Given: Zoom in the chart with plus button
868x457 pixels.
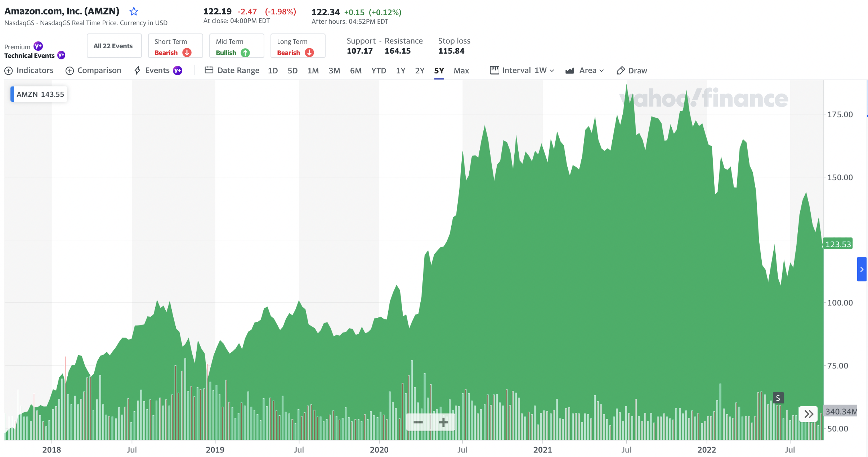Looking at the screenshot, I should pos(443,422).
